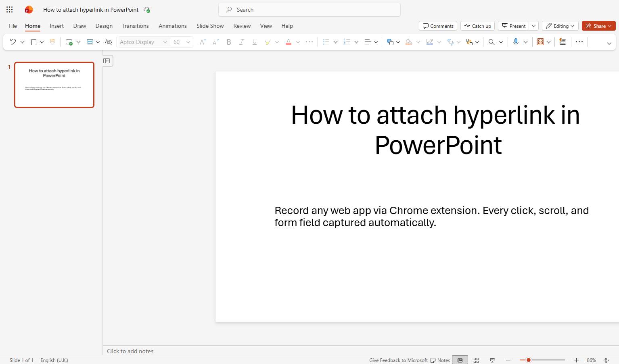This screenshot has width=619, height=364.
Task: Switch to the Design tab
Action: 104,26
